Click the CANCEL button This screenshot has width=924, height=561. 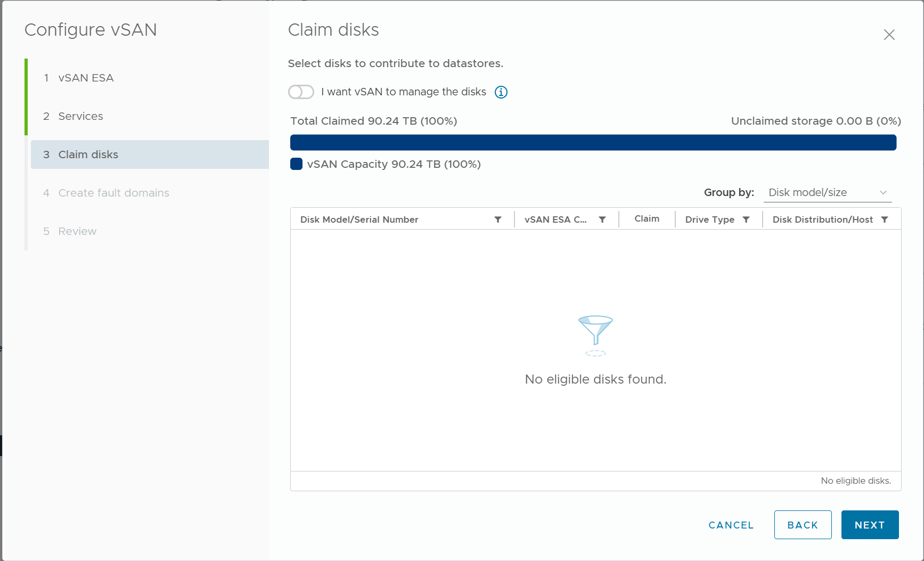[731, 525]
